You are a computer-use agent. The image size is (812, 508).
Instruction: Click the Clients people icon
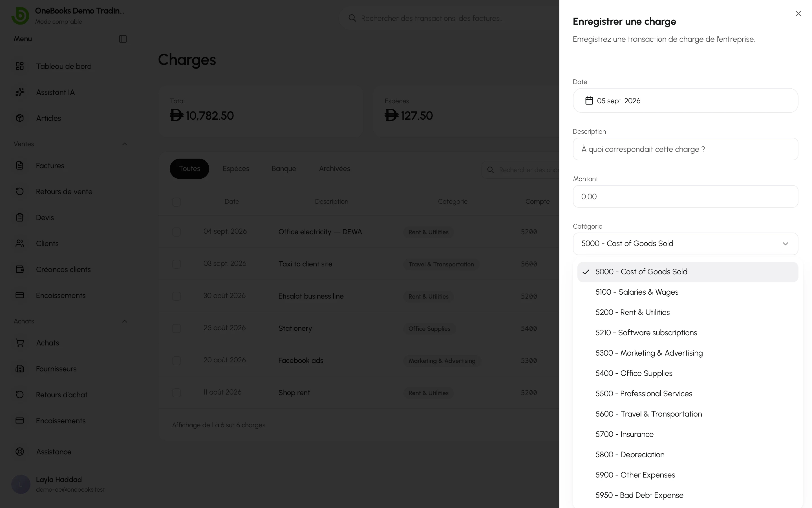tap(20, 243)
